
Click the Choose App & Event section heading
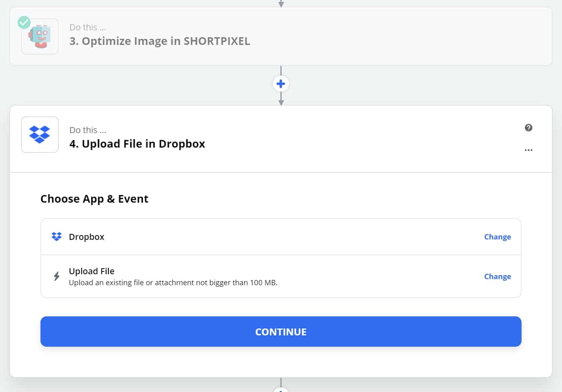click(94, 199)
